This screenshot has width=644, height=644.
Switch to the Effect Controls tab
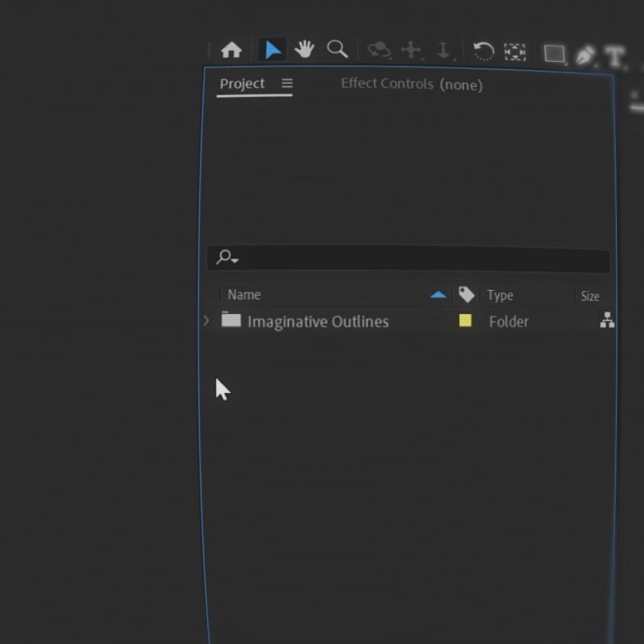click(386, 83)
